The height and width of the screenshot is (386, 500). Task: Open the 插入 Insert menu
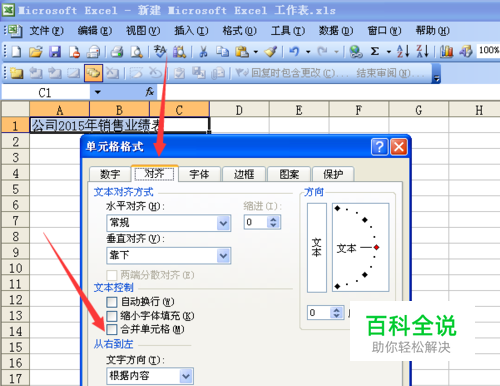[x=191, y=31]
